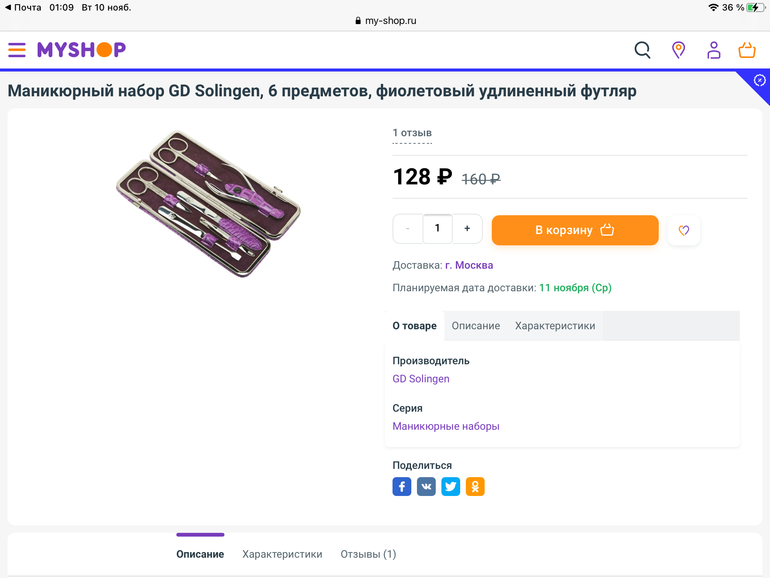
Task: Open the search icon
Action: click(642, 50)
